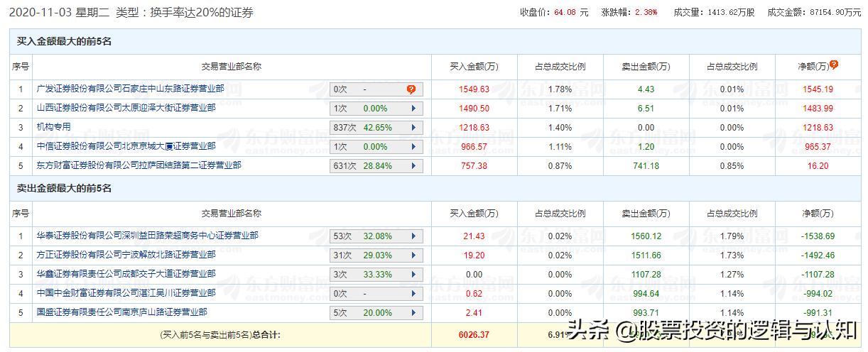This screenshot has height=352, width=868.
Task: Click net amount 1483.99
Action: 818,109
